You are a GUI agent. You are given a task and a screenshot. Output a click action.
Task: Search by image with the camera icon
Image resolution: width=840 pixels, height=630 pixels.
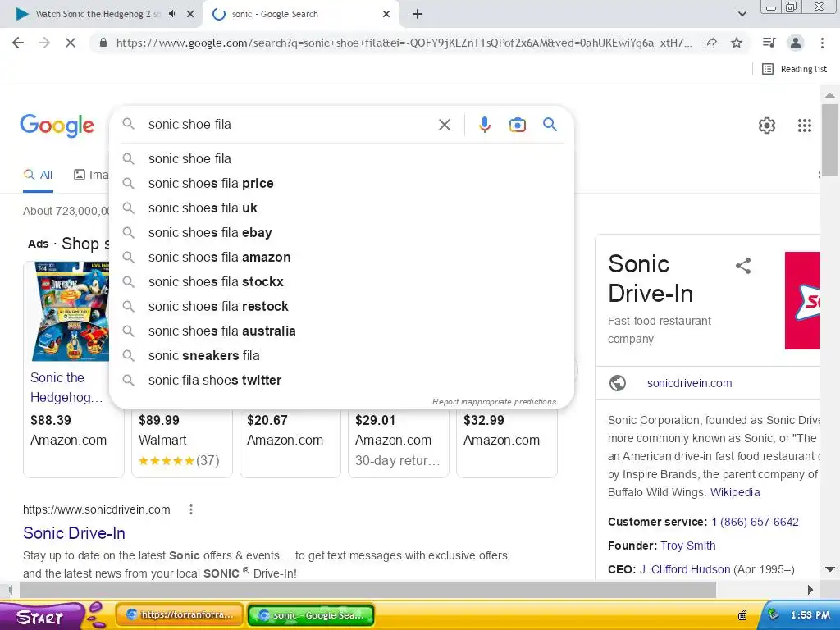517,125
